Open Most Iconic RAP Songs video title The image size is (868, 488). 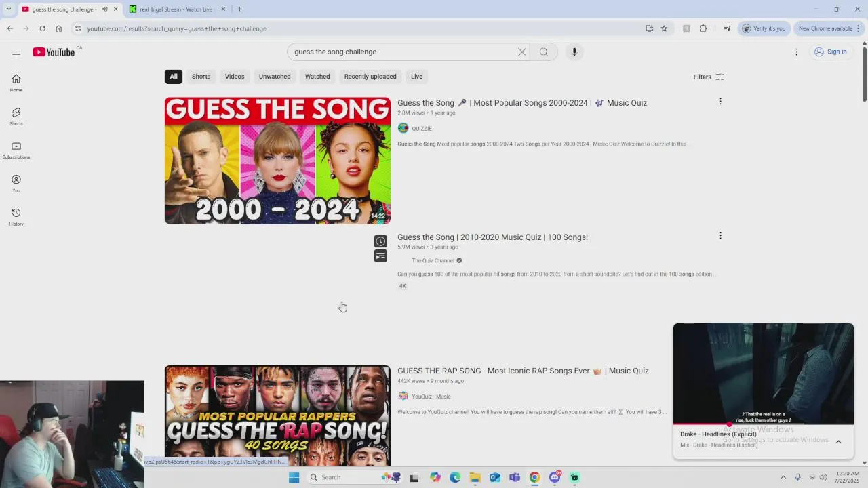[523, 371]
